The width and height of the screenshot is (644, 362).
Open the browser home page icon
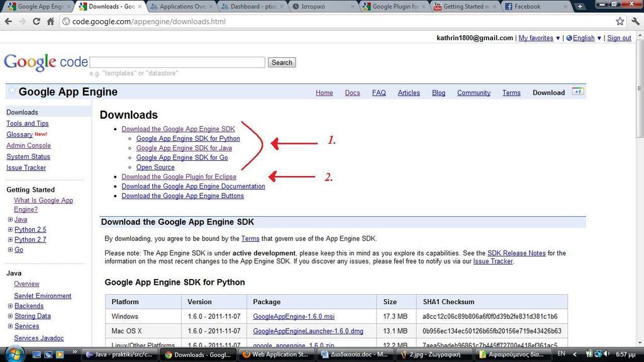(x=50, y=21)
